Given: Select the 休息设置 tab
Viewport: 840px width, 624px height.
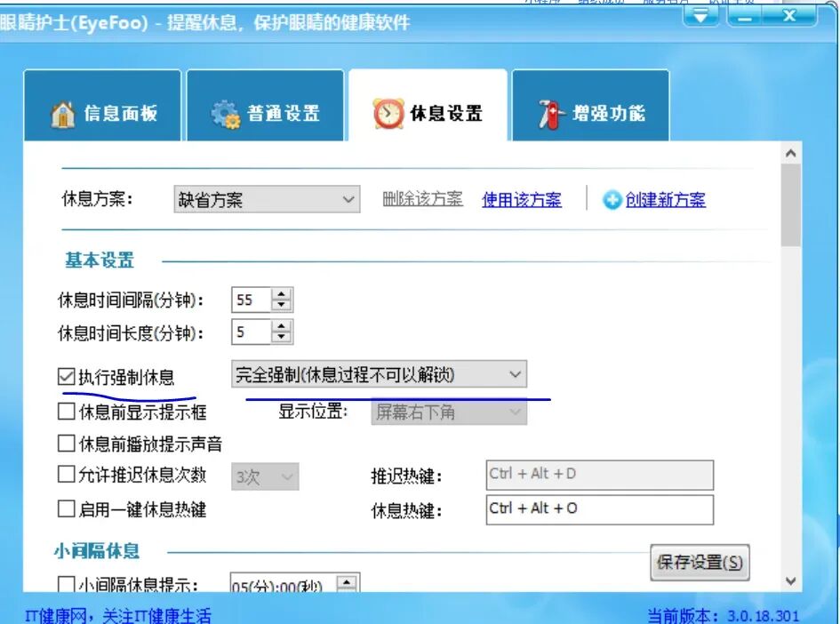Looking at the screenshot, I should pyautogui.click(x=428, y=106).
